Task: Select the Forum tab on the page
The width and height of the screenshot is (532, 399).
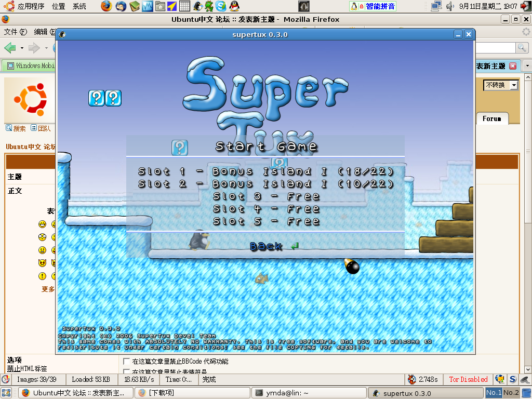Action: (491, 118)
